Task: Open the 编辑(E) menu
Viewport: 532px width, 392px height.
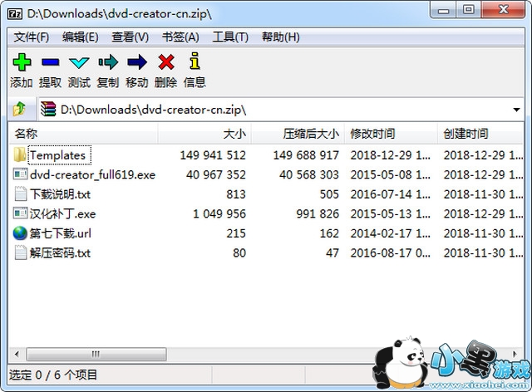Action: click(x=81, y=37)
